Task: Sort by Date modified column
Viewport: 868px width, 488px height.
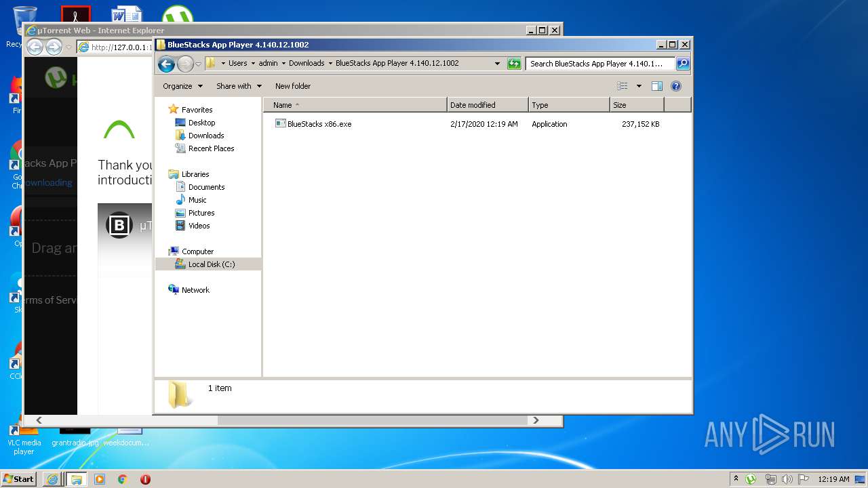Action: (488, 105)
